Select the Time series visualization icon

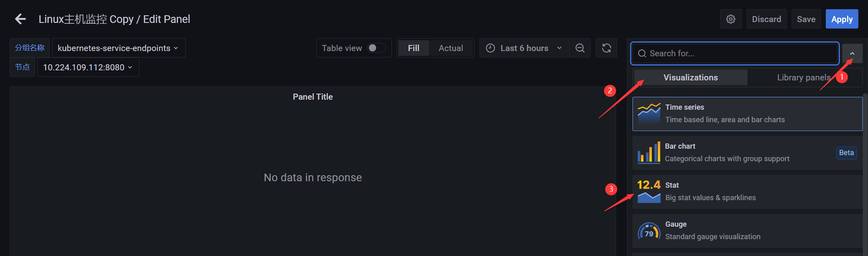[649, 113]
